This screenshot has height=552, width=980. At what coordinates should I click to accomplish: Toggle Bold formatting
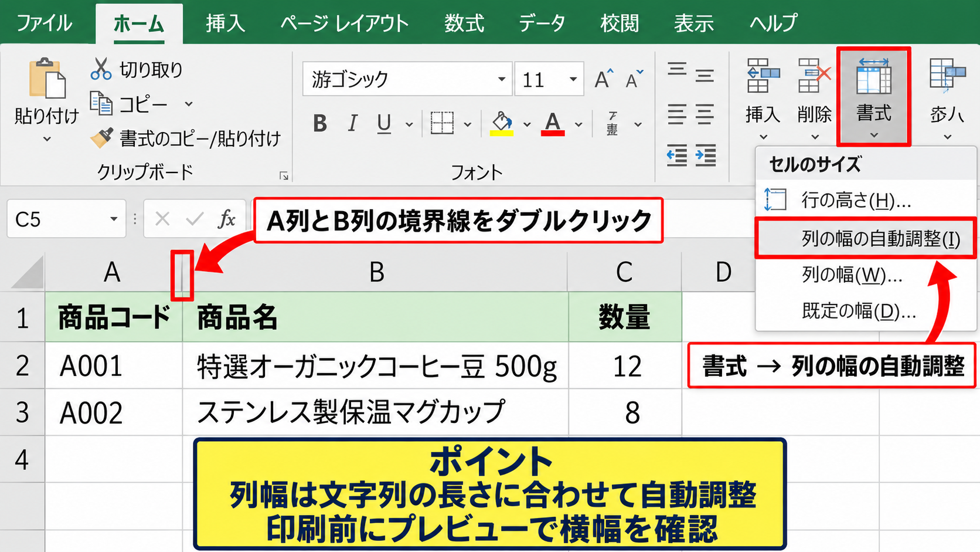tap(320, 124)
